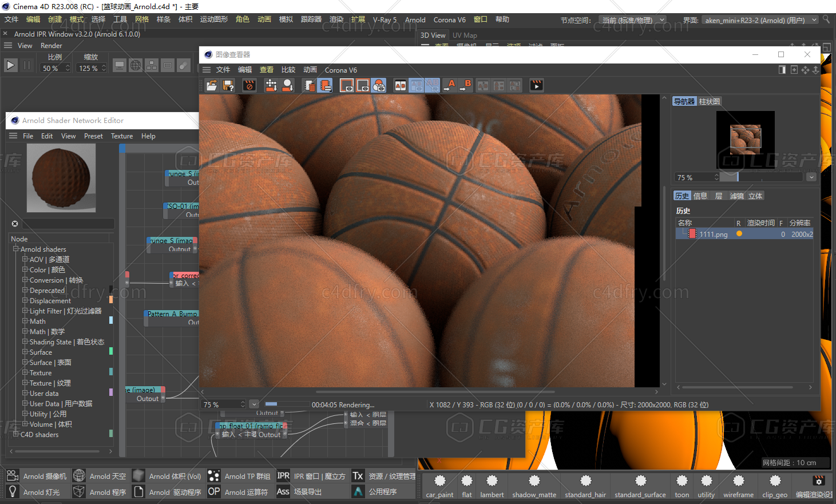This screenshot has height=504, width=836.
Task: Expand the Surface | 表面 node group
Action: [x=25, y=362]
